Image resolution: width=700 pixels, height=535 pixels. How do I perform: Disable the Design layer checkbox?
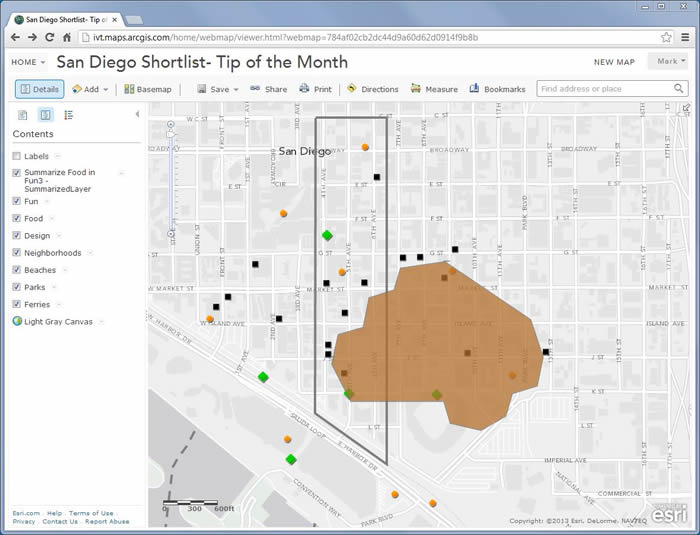17,235
